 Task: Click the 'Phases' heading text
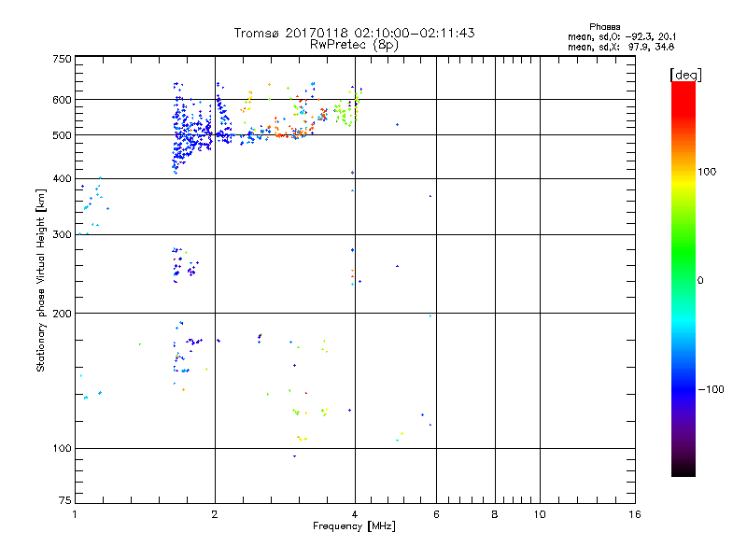click(x=604, y=27)
